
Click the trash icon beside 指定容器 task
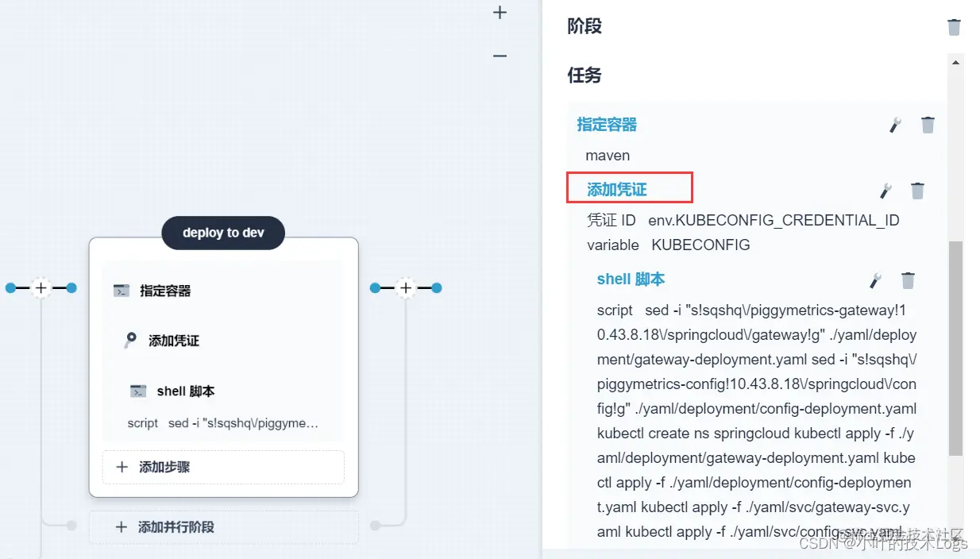928,125
